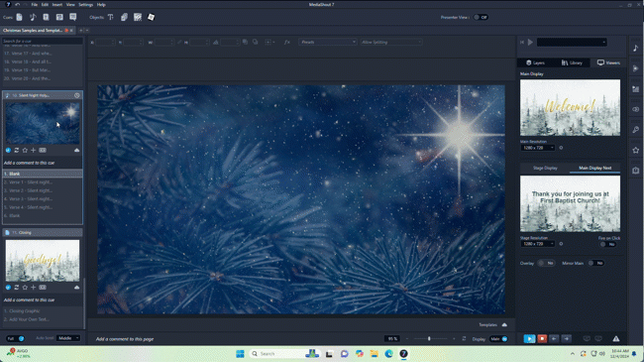Toggle the Overlay switch
Image resolution: width=644 pixels, height=362 pixels.
click(546, 263)
